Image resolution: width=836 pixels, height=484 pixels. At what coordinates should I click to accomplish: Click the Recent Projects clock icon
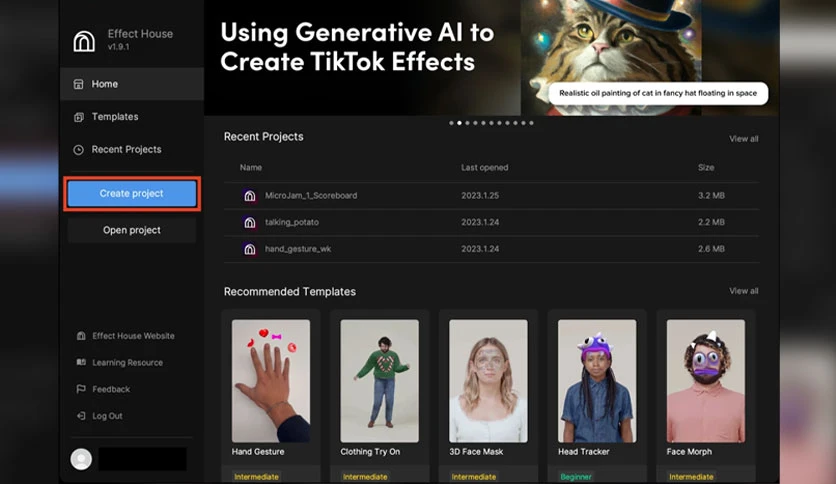78,150
